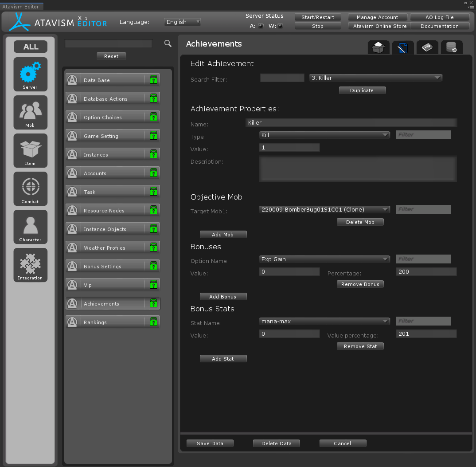
Task: Expand the achievement Type dropdown
Action: pos(324,135)
